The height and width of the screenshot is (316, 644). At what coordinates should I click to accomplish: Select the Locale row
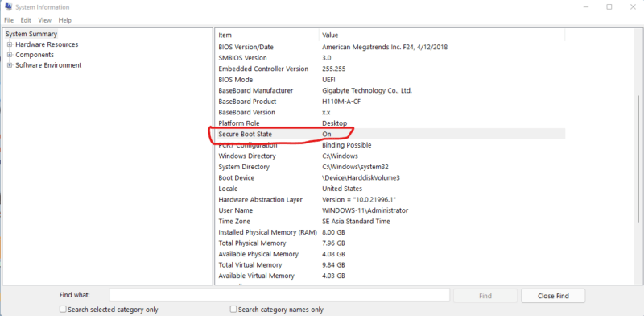pos(390,189)
